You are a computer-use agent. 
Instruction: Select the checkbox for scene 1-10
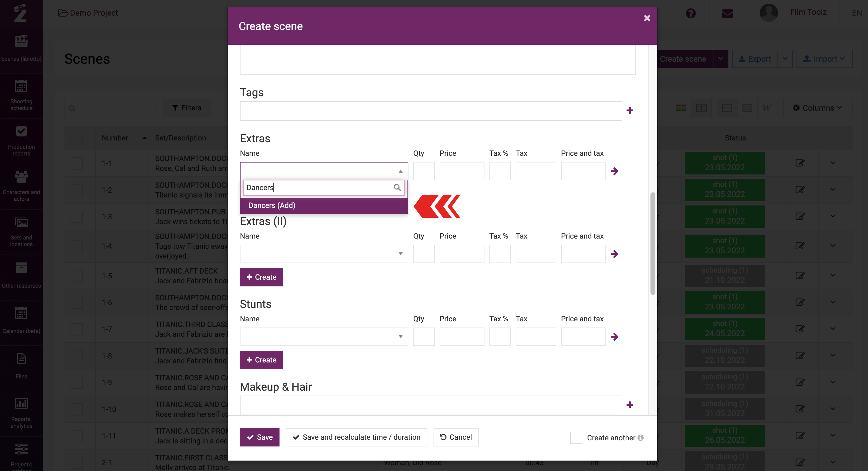point(76,409)
